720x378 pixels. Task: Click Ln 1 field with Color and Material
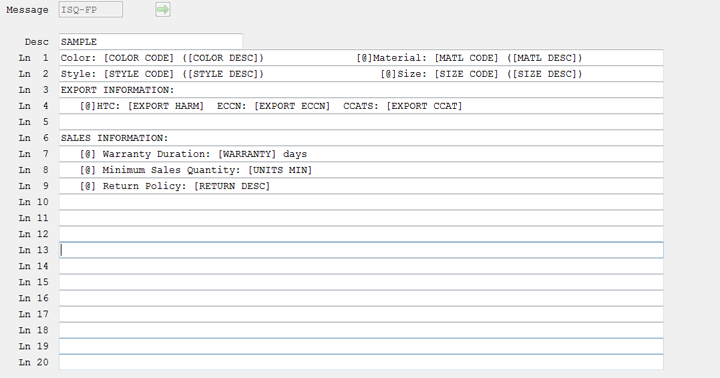(x=361, y=58)
